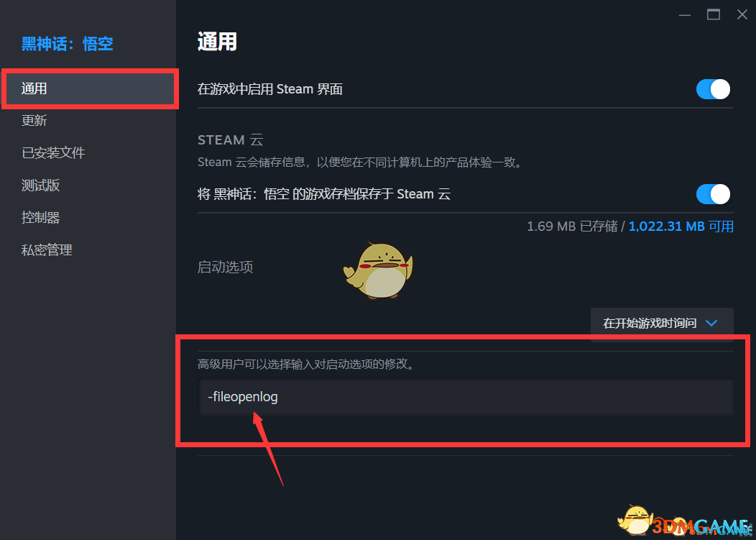Image resolution: width=756 pixels, height=540 pixels.
Task: Minimize the properties window
Action: 685,15
